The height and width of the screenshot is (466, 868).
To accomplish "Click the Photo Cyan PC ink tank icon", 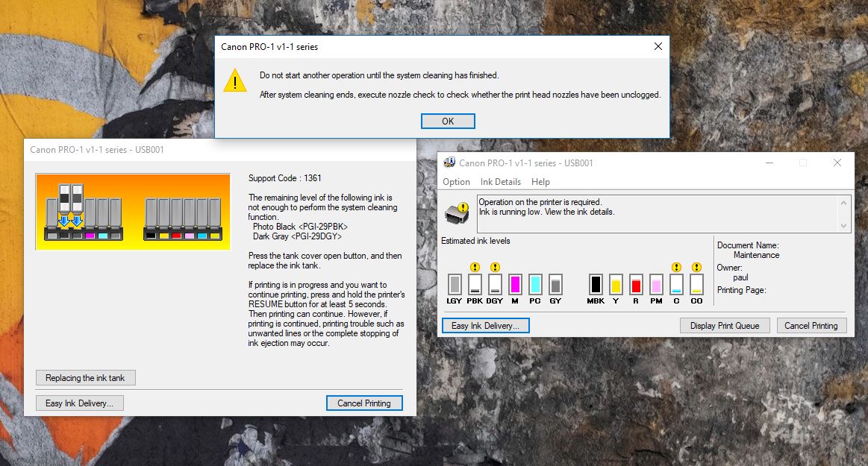I will click(x=535, y=284).
